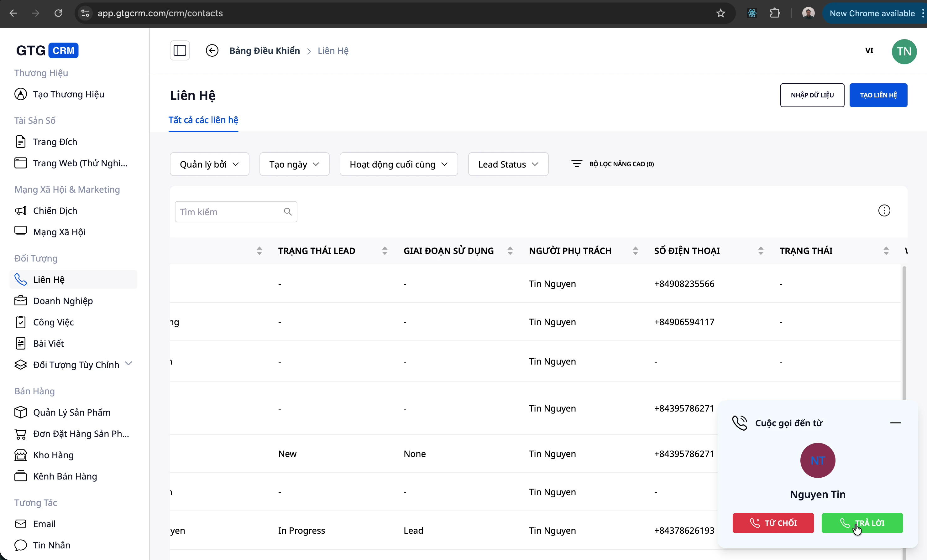Click the Tạo Liên Hệ button

pyautogui.click(x=878, y=95)
